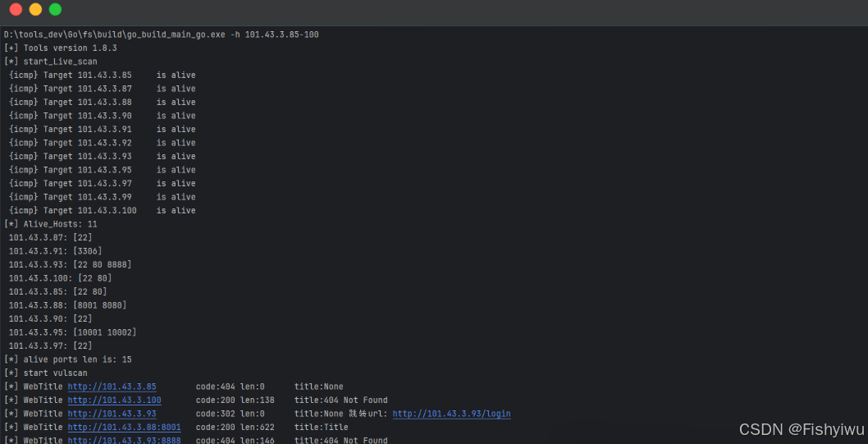Open the http://101.43.3.93/login redirect link

452,414
